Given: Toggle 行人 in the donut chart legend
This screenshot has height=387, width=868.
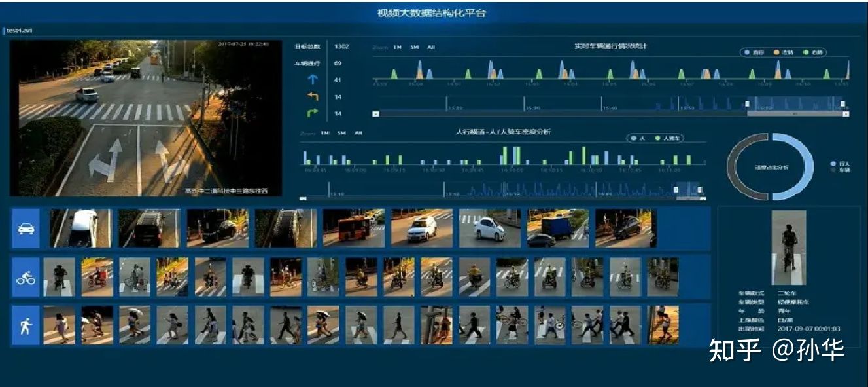Looking at the screenshot, I should point(841,163).
